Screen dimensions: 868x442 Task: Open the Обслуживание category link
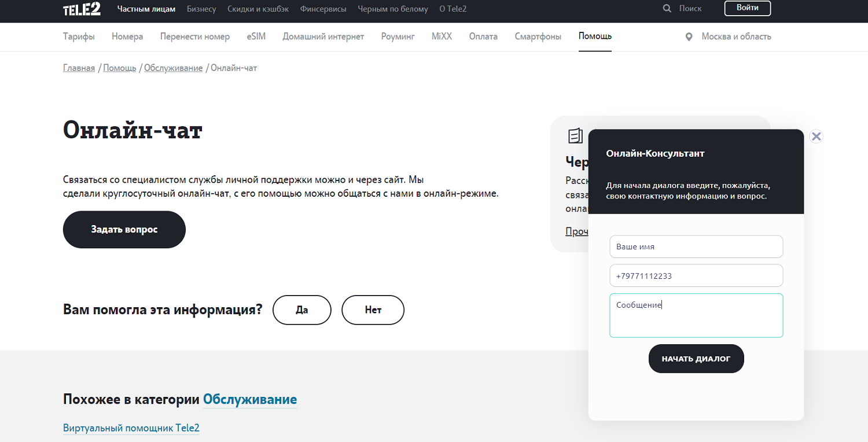[x=250, y=399]
